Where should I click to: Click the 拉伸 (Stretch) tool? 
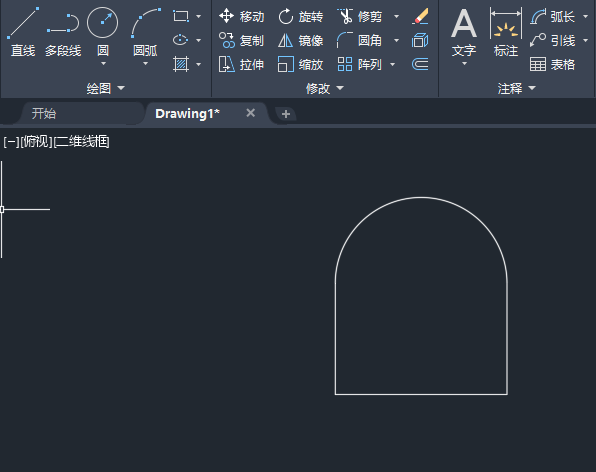[242, 64]
